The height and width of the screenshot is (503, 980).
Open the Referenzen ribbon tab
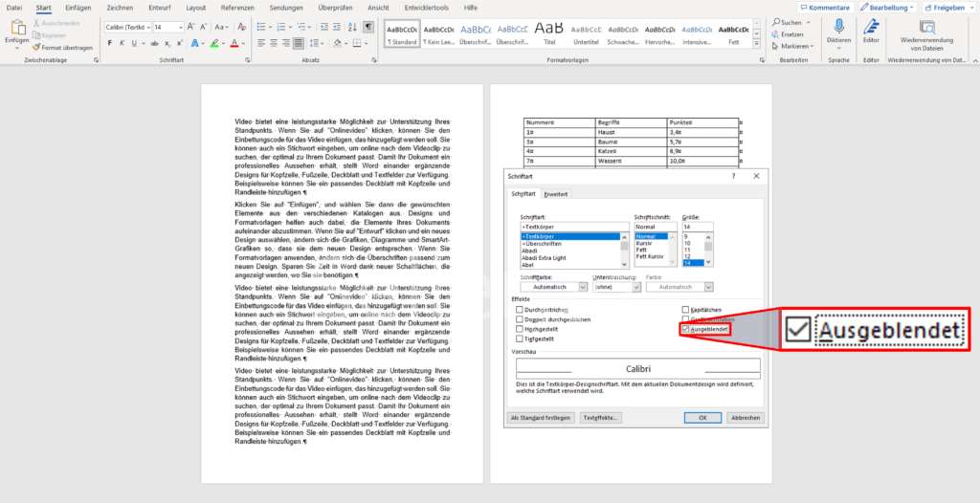[x=237, y=8]
